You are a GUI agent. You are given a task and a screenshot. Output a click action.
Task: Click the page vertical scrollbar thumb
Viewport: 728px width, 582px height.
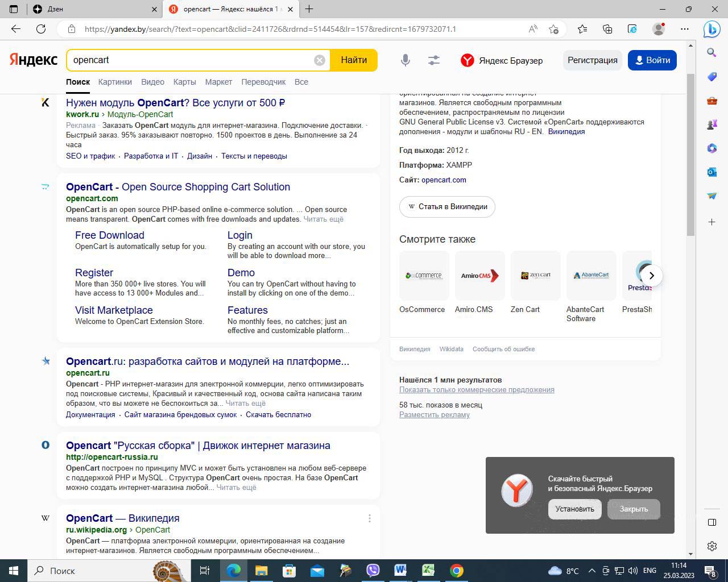pyautogui.click(x=690, y=153)
